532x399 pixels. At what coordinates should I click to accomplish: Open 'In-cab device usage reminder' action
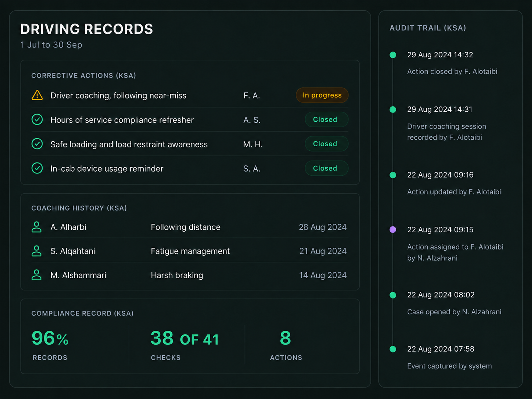click(x=107, y=169)
